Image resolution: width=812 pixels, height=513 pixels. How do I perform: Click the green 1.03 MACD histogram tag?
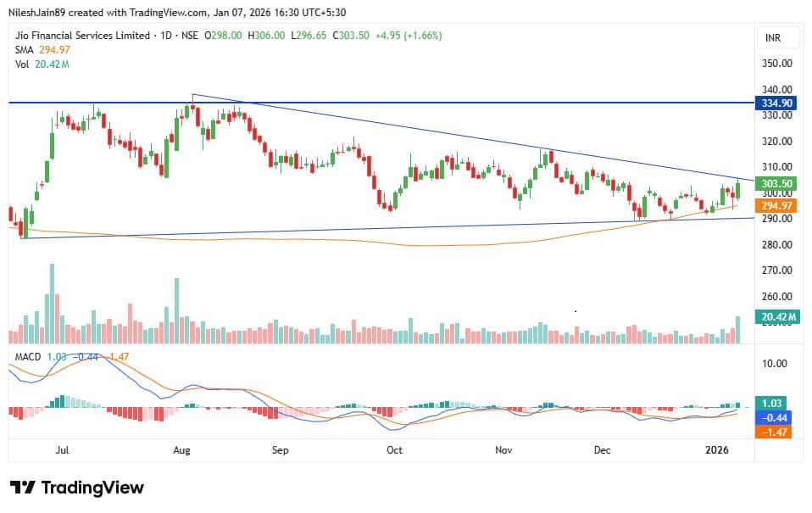771,403
